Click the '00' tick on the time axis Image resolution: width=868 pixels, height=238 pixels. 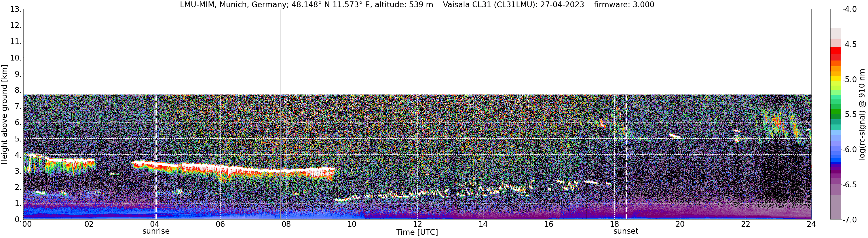pos(27,224)
